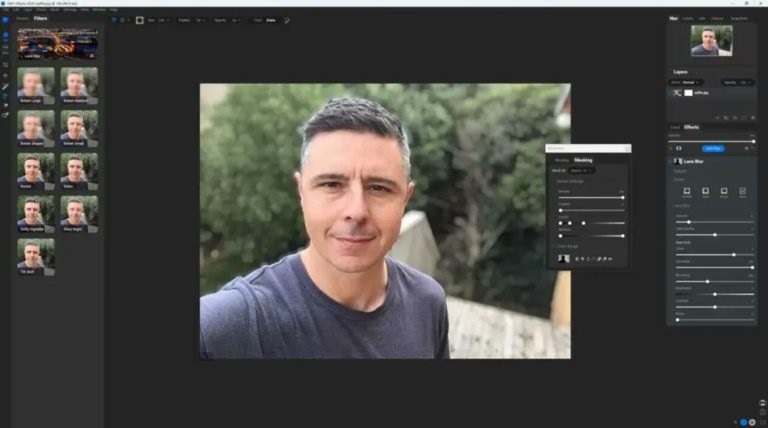This screenshot has height=428, width=768.
Task: Open the Size dropdown in options bar
Action: [165, 20]
